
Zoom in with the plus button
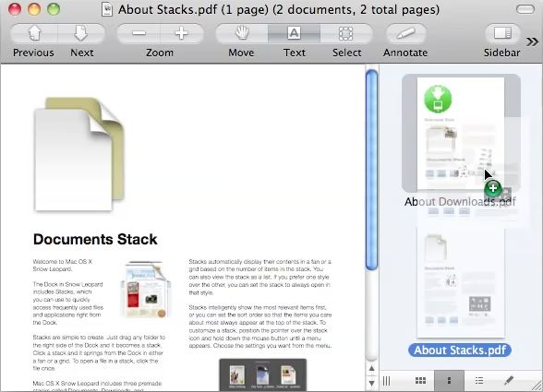point(181,33)
